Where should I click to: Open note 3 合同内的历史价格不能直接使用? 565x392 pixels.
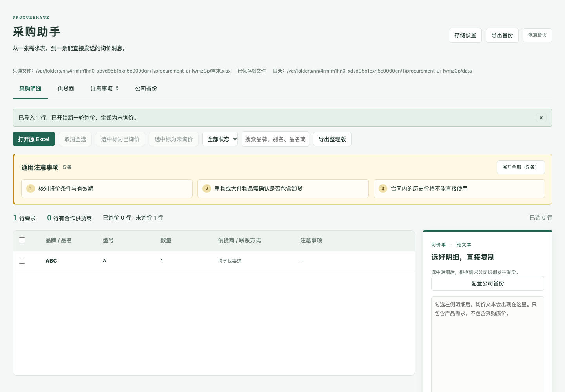coord(459,189)
